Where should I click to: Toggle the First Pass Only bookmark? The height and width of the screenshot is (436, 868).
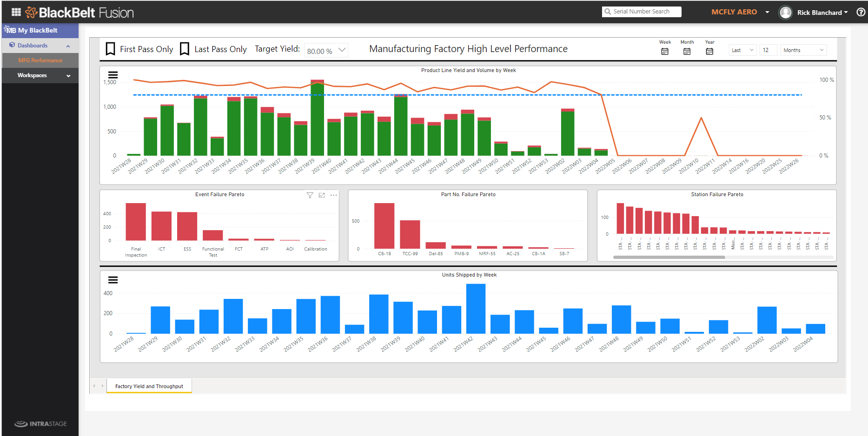coord(111,49)
